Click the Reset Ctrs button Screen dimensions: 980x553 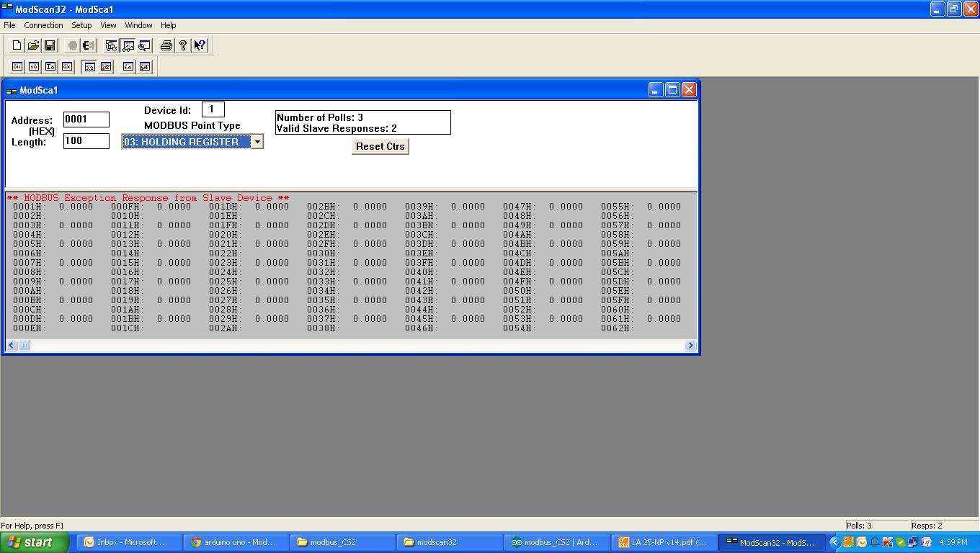pyautogui.click(x=380, y=146)
